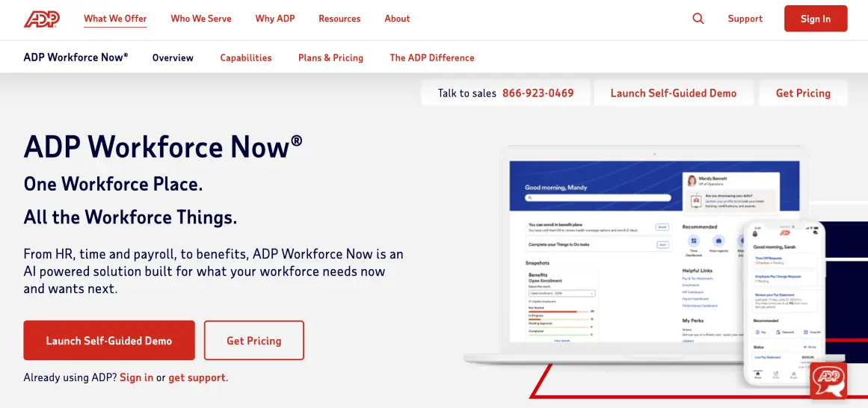Screen dimensions: 868x408
Task: Open the ADP chat bubble widget
Action: click(x=828, y=380)
